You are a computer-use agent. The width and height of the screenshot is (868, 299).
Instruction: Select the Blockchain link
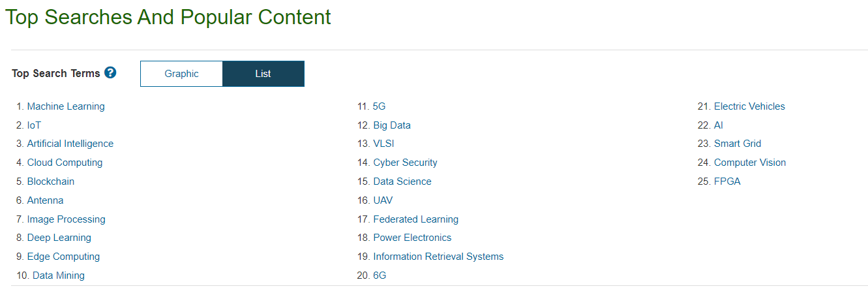[x=51, y=181]
